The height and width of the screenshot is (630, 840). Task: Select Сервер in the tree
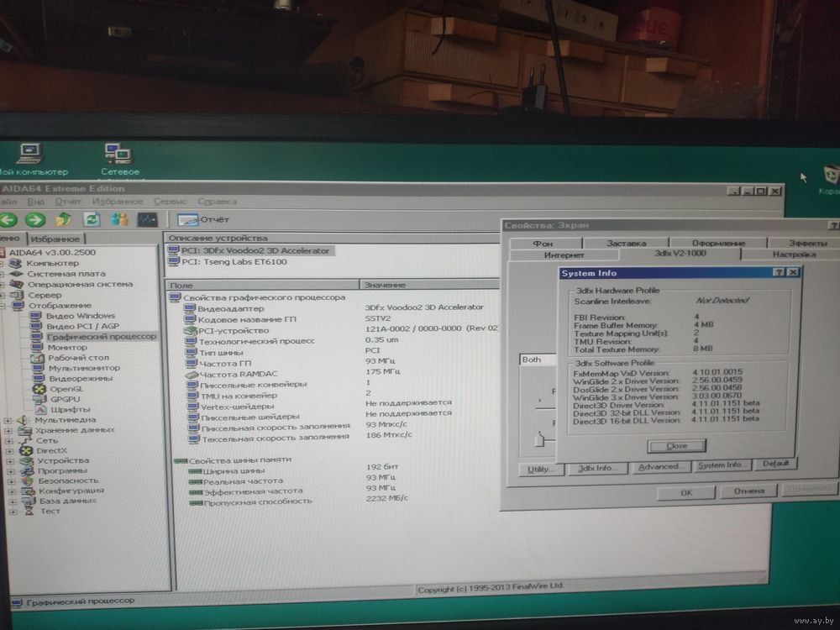pyautogui.click(x=45, y=295)
